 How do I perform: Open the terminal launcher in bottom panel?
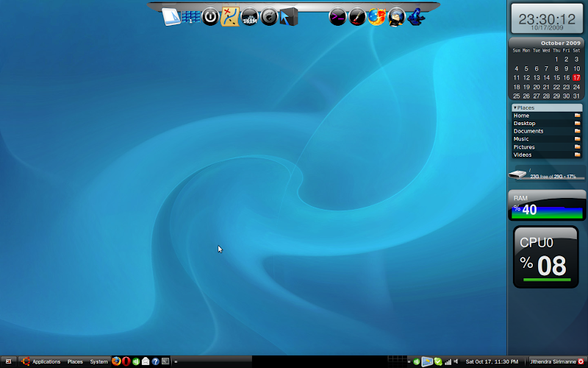165,361
